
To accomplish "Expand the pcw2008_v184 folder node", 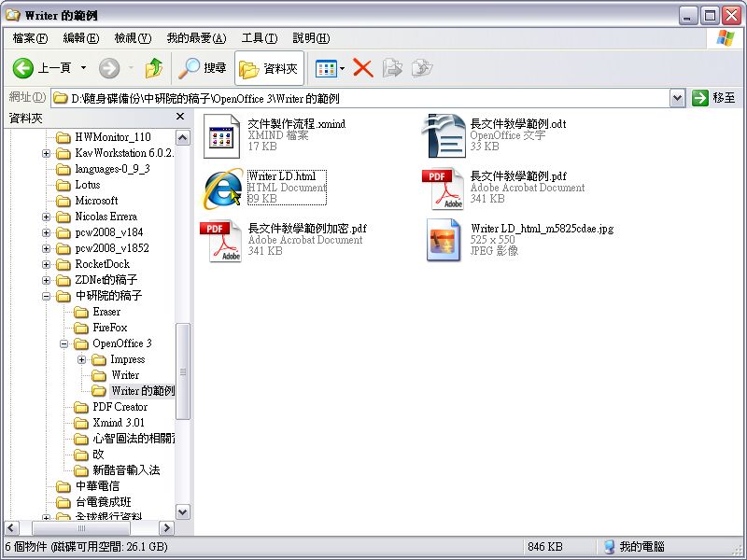I will click(46, 232).
